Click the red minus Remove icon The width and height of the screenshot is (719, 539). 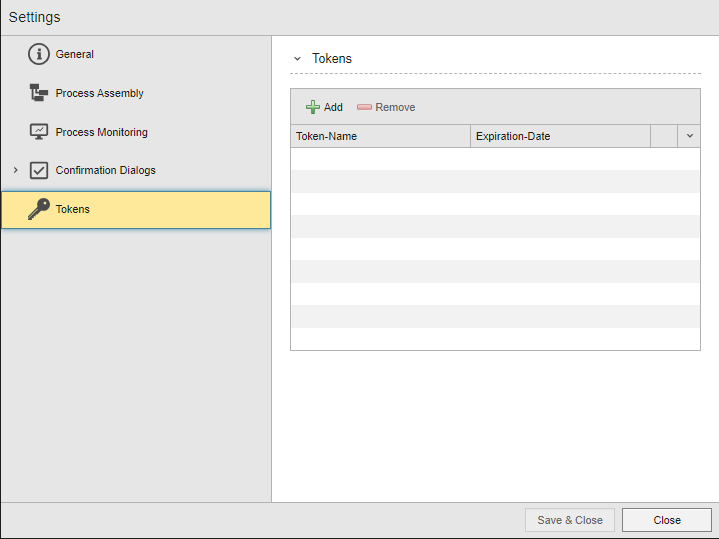click(364, 107)
